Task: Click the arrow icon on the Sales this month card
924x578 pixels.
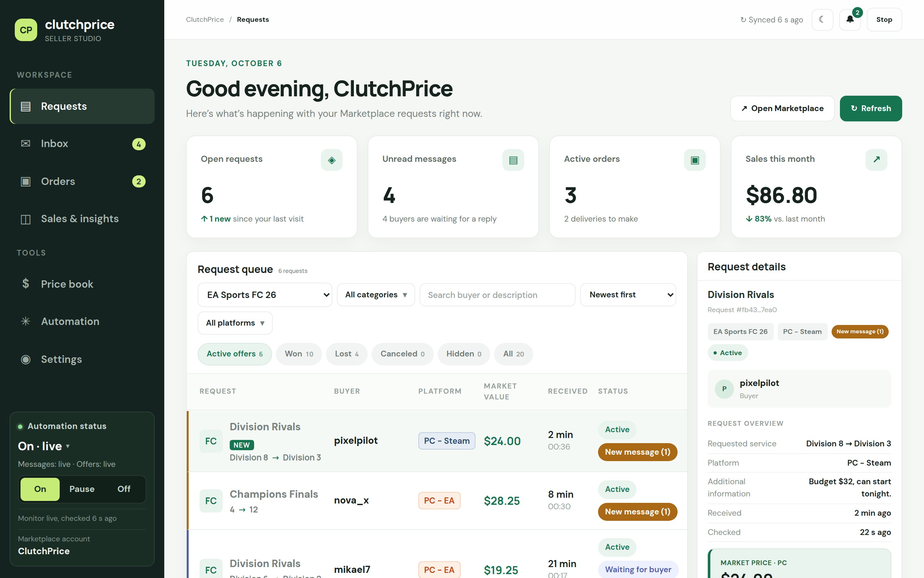Action: tap(876, 160)
